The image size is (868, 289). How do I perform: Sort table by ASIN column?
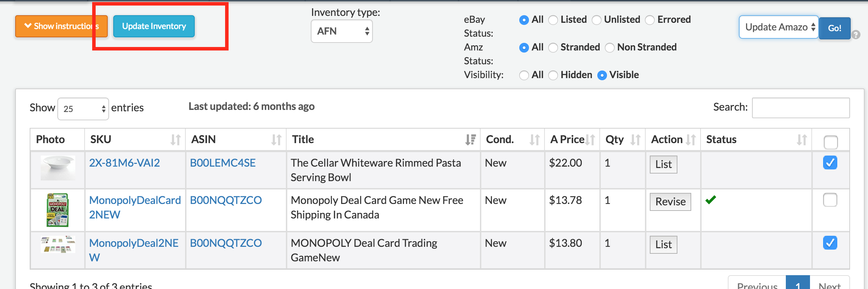(x=276, y=140)
